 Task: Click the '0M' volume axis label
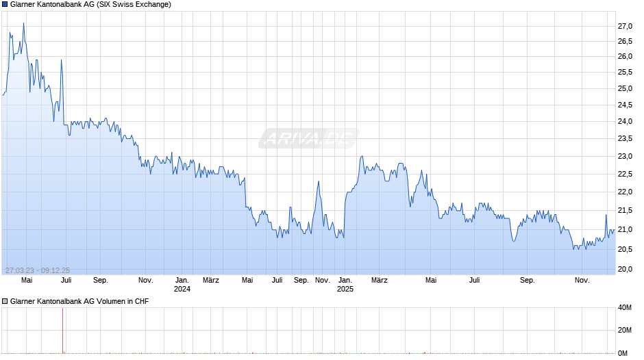[x=623, y=353]
